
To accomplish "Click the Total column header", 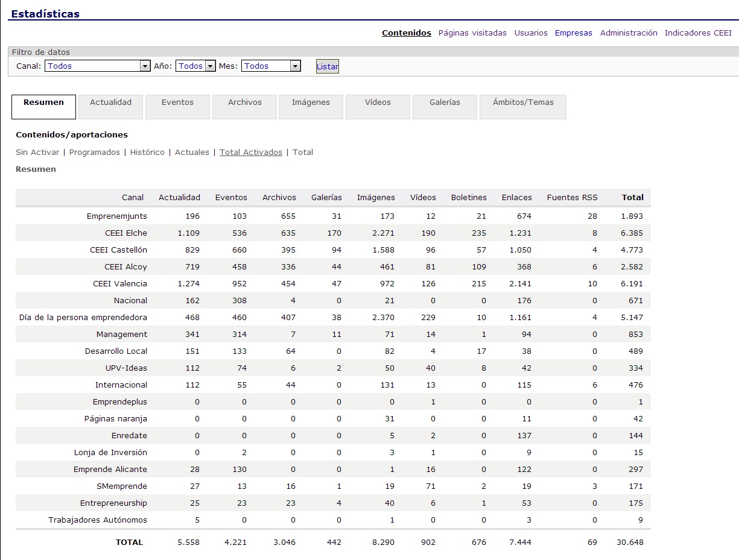I will pos(632,198).
